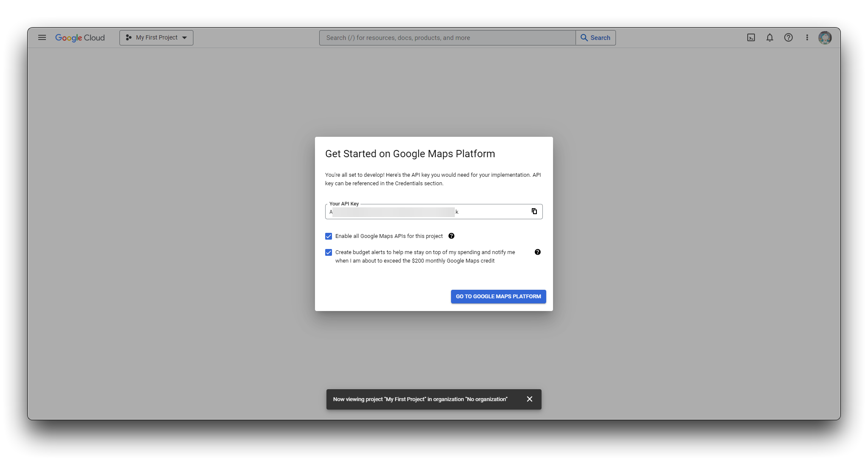868x461 pixels.
Task: Show help for budget alerts option
Action: [538, 252]
